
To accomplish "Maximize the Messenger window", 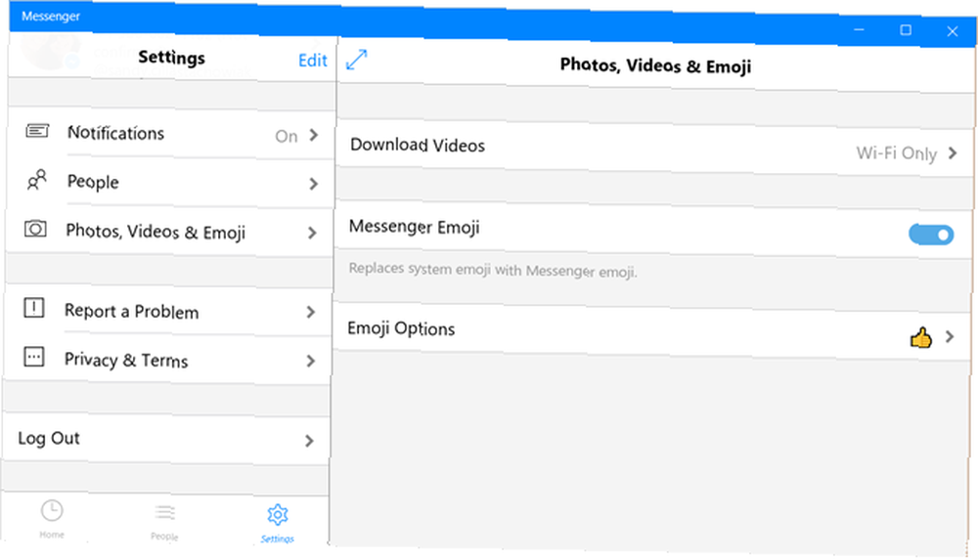I will (x=906, y=30).
